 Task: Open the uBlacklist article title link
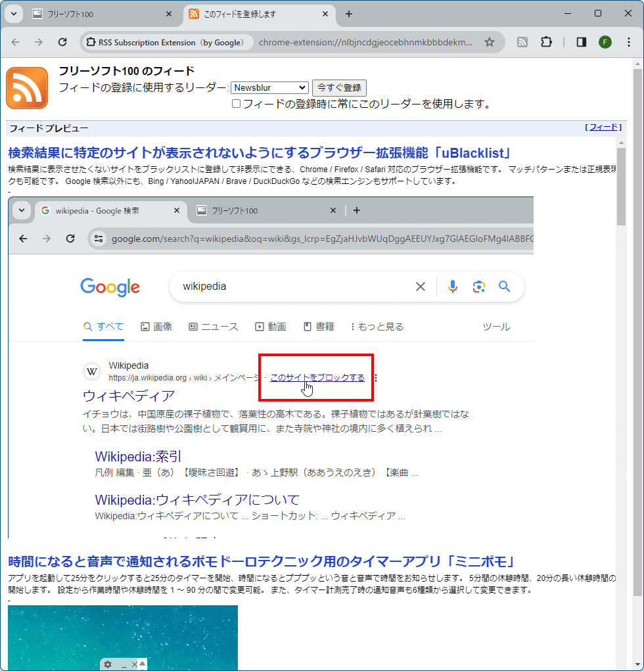pyautogui.click(x=260, y=152)
